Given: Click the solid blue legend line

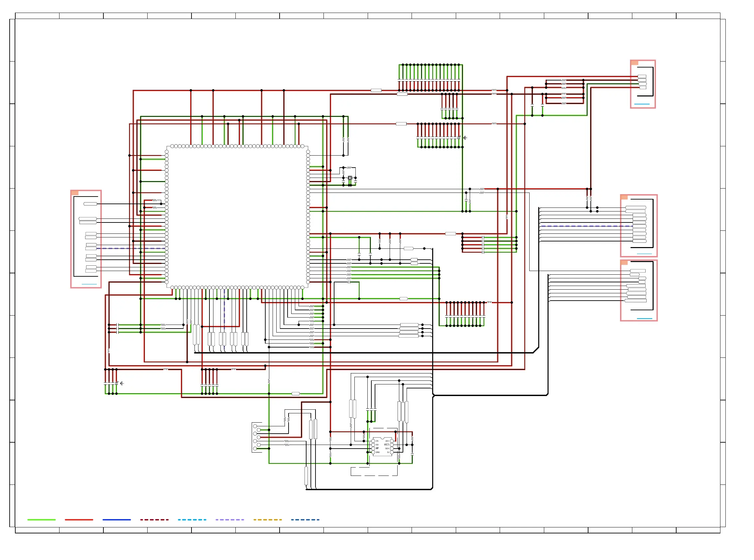Looking at the screenshot, I should [x=117, y=520].
